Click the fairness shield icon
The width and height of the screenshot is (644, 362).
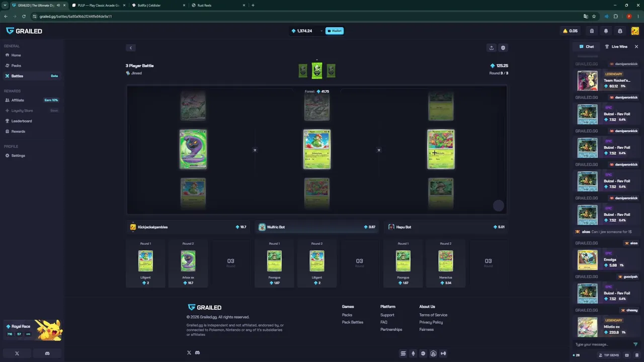(x=503, y=48)
